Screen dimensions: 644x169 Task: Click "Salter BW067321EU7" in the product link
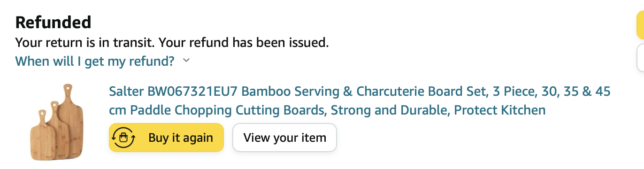coord(174,91)
